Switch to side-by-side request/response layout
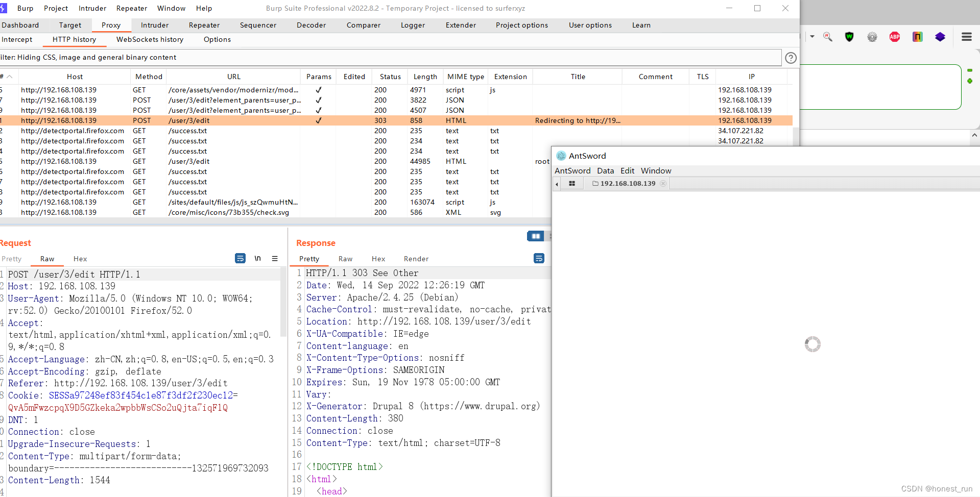 (536, 236)
